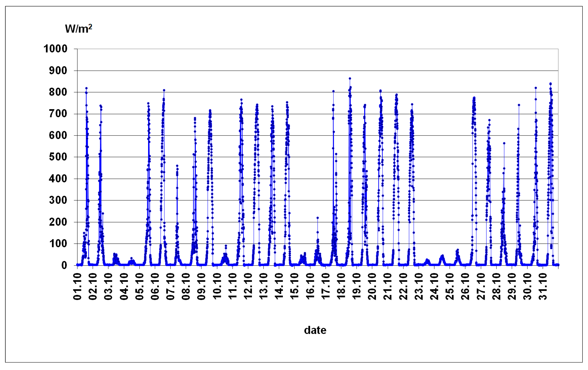Viewport: 588px width, 370px height.
Task: Click the 200 y-axis label
Action: point(58,222)
